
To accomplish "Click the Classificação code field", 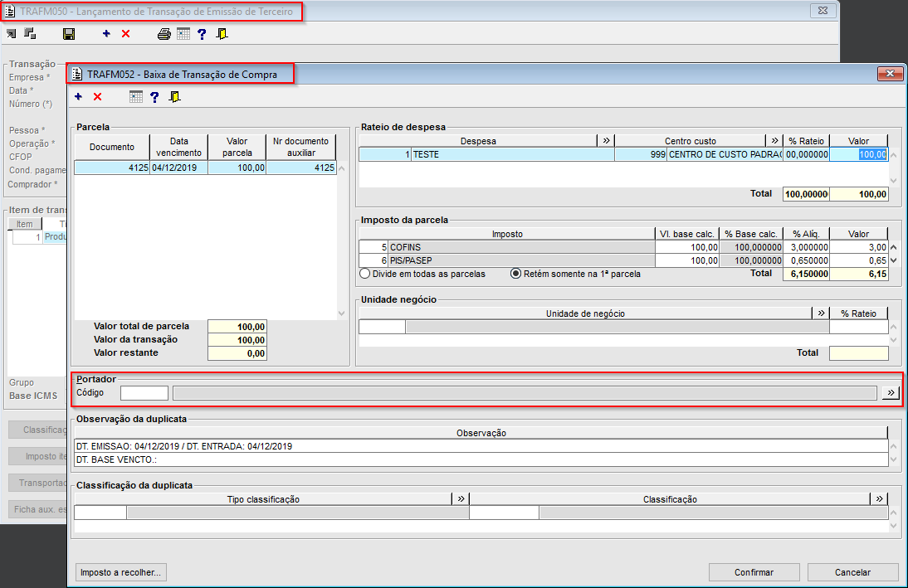I will point(505,513).
